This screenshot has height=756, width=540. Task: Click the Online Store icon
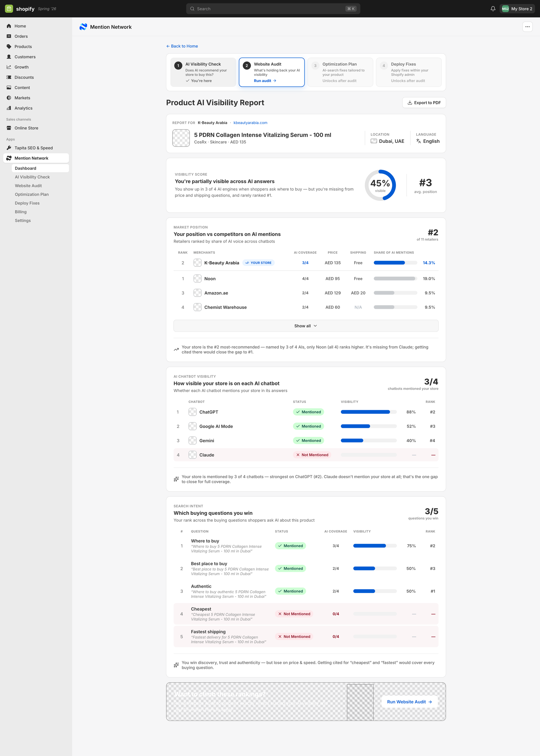coord(9,128)
